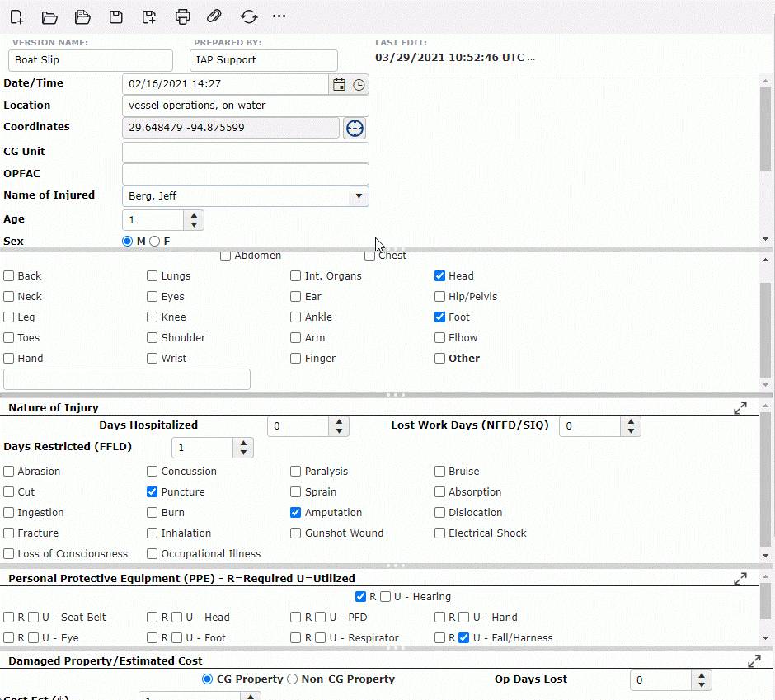This screenshot has height=700, width=775.
Task: Expand the Nature of Injury panel
Action: click(740, 408)
